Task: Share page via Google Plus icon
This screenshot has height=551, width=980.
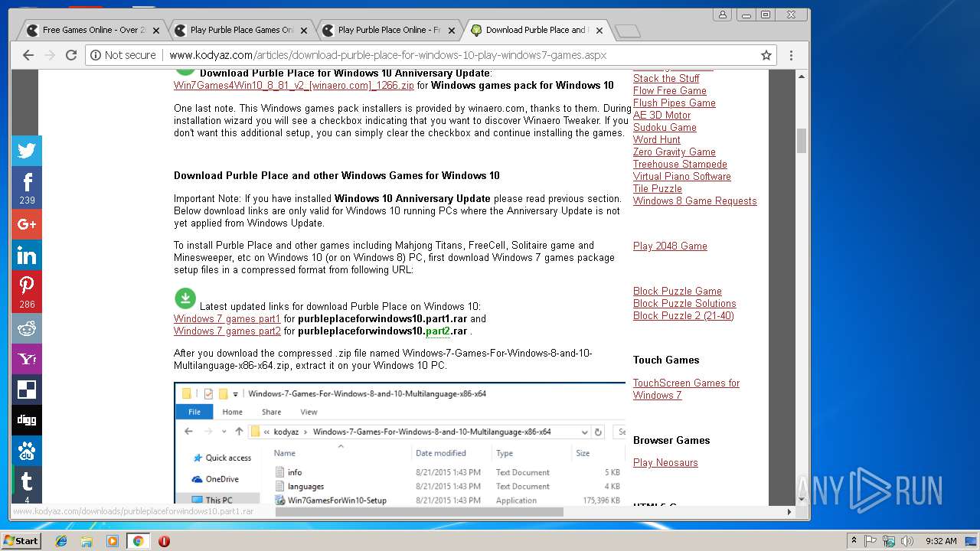Action: (27, 224)
